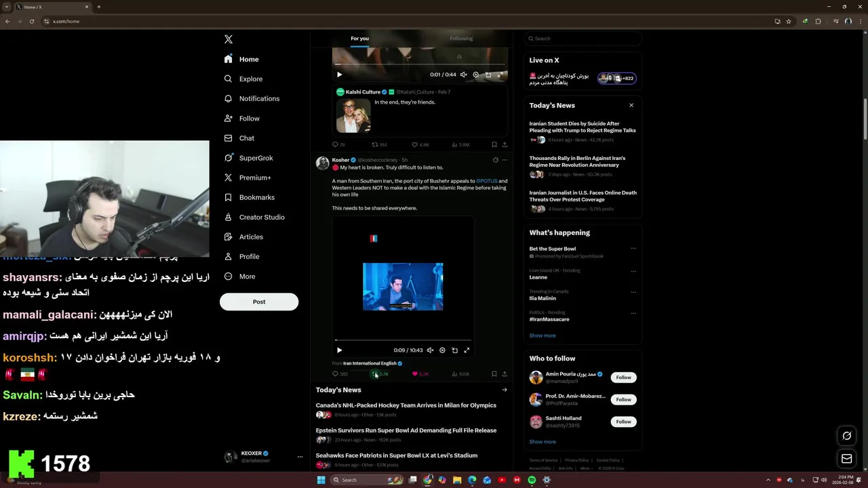
Task: Follow Amin Pouria
Action: [x=624, y=378]
